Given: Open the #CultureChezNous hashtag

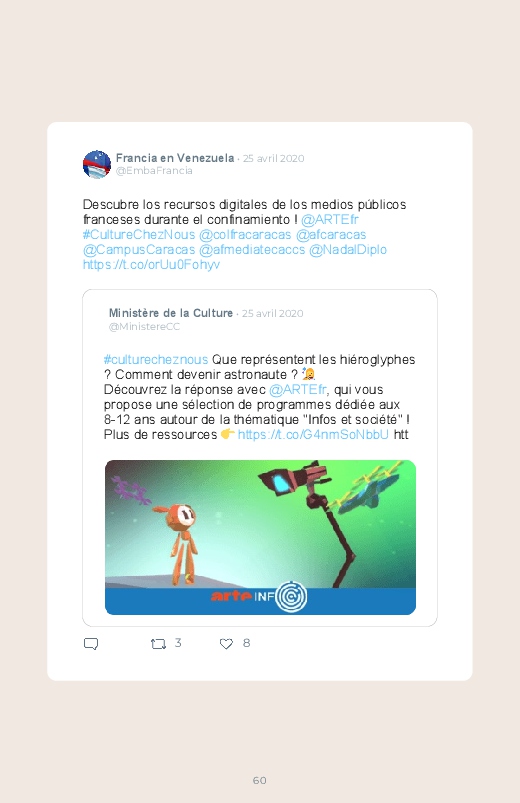Looking at the screenshot, I should pos(139,235).
